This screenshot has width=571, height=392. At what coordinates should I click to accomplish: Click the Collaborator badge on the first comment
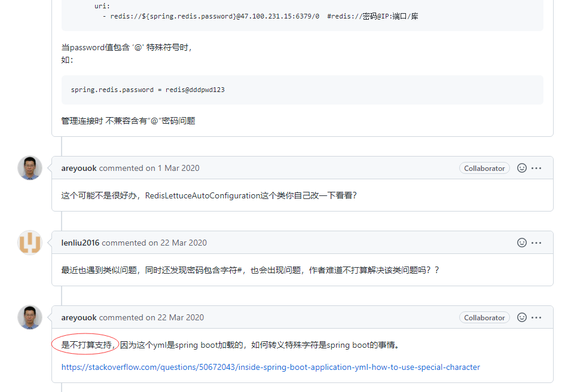pos(484,168)
